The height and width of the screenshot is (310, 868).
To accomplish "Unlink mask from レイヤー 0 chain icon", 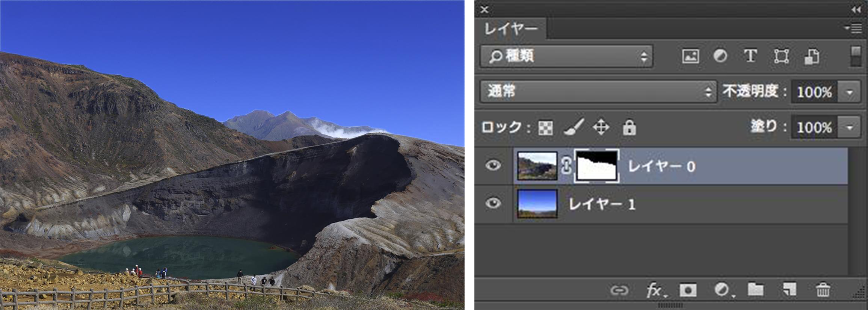I will point(566,166).
